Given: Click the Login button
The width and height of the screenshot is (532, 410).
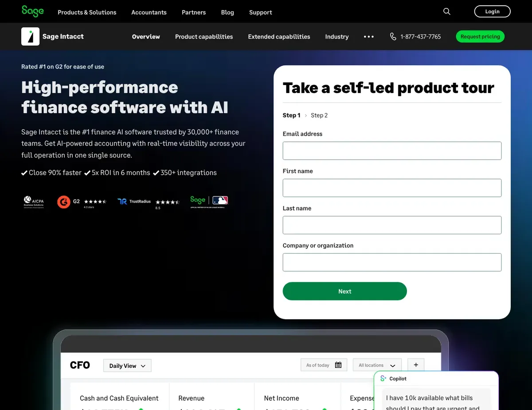Looking at the screenshot, I should coord(493,12).
